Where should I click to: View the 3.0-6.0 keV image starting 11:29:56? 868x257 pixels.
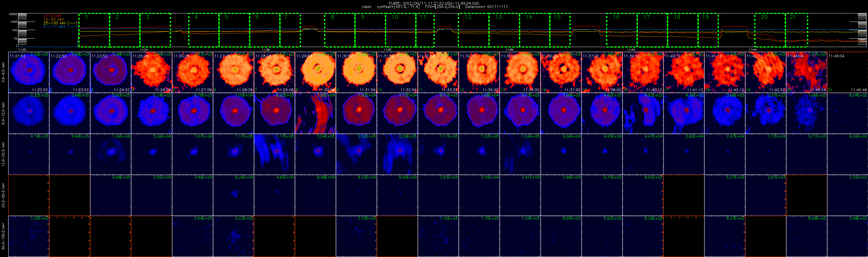coord(315,72)
